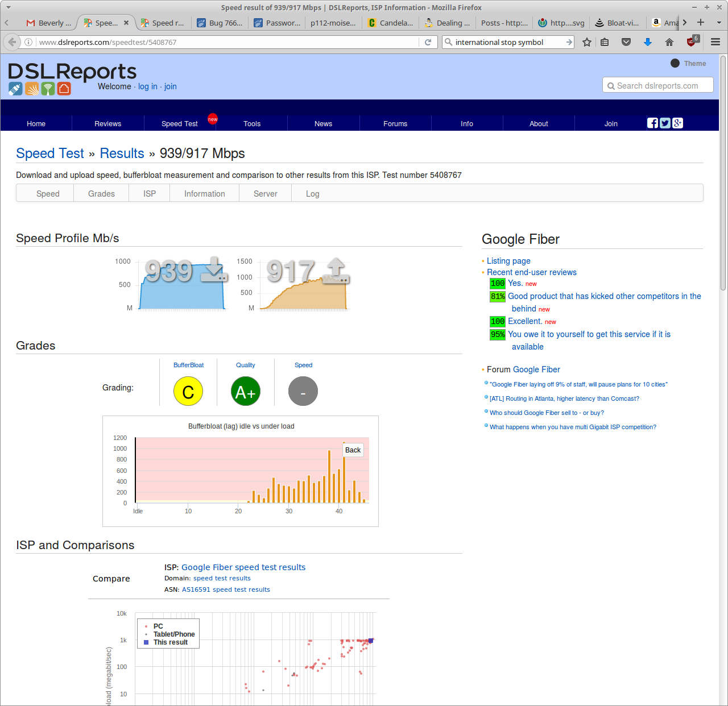This screenshot has width=728, height=706.
Task: Bookmark this page with the star icon
Action: point(587,42)
